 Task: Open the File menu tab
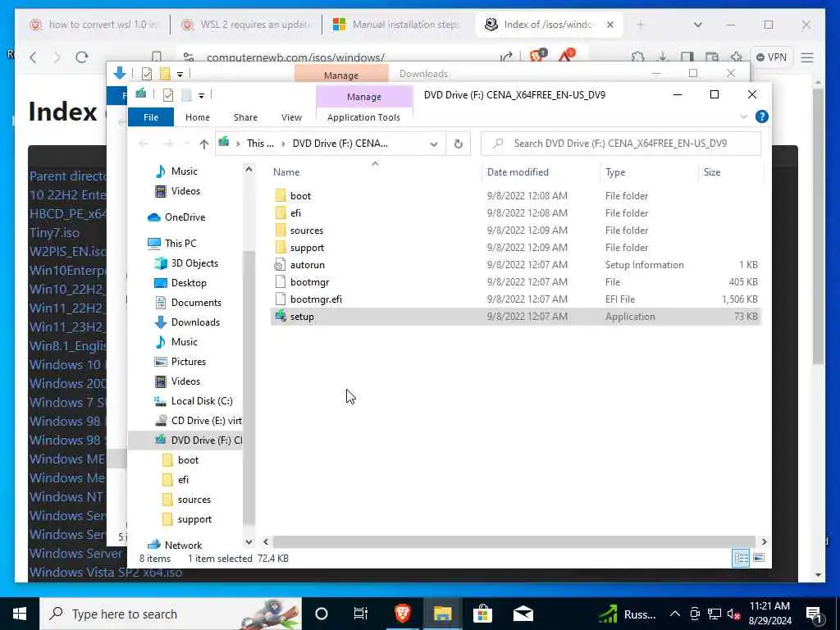(x=151, y=116)
